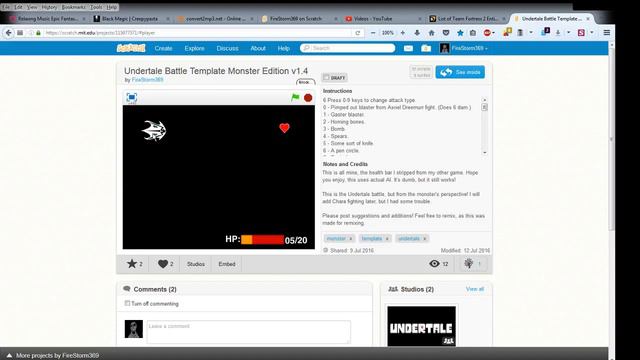
Task: Go back with browser back arrow
Action: tap(8, 33)
